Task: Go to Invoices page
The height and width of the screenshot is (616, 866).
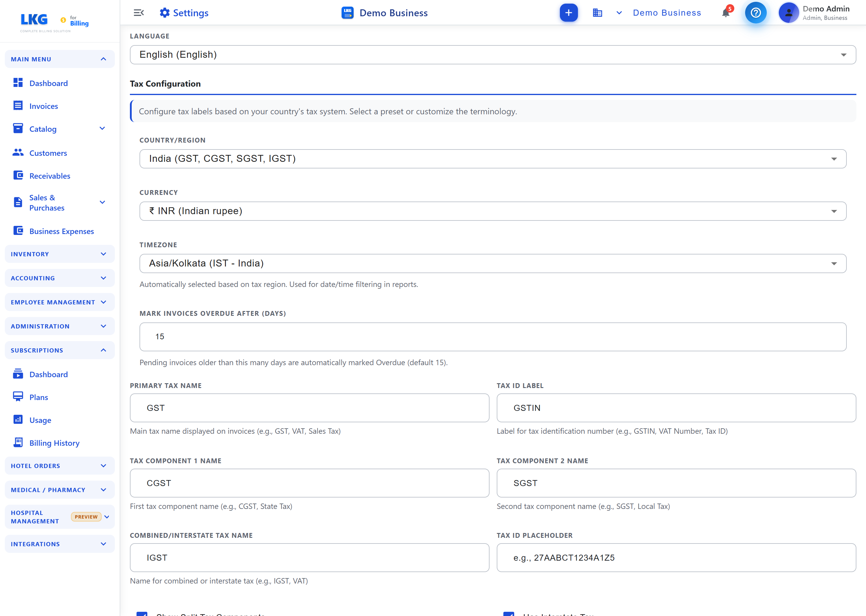Action: 44,106
